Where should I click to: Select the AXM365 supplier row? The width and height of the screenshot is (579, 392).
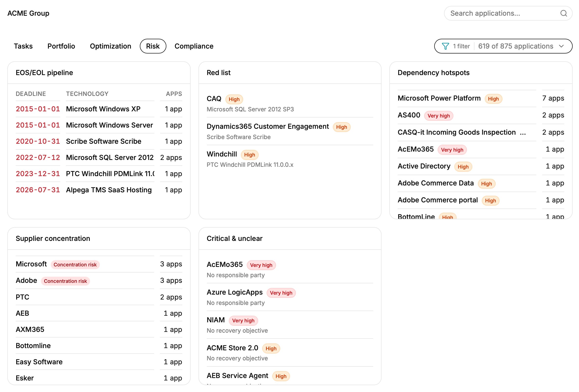(99, 329)
